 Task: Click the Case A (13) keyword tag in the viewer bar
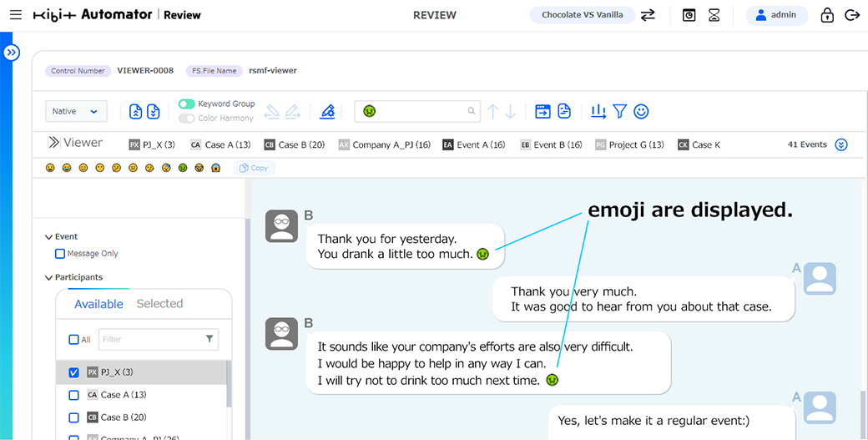[x=220, y=144]
